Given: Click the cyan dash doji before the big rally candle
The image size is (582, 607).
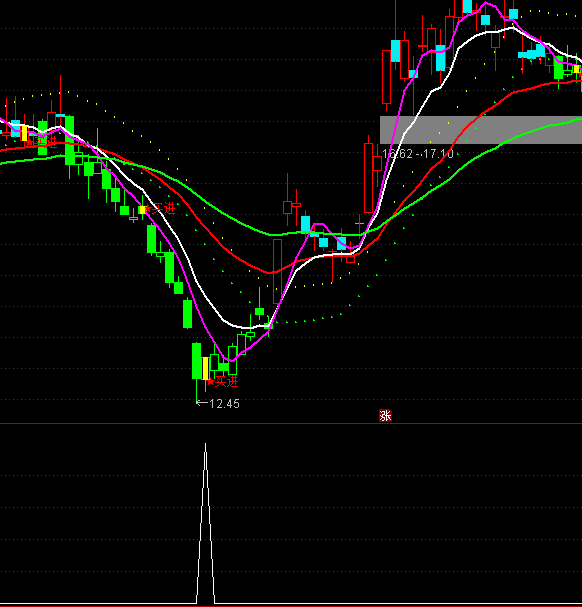Looking at the screenshot, I should [x=359, y=223].
